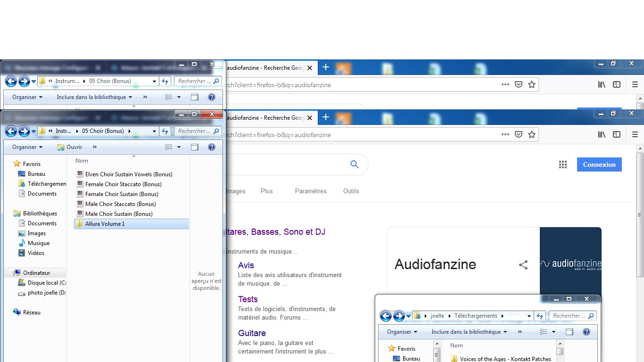
Task: Select Disque local (C:) in navigation pane
Action: pos(47,283)
